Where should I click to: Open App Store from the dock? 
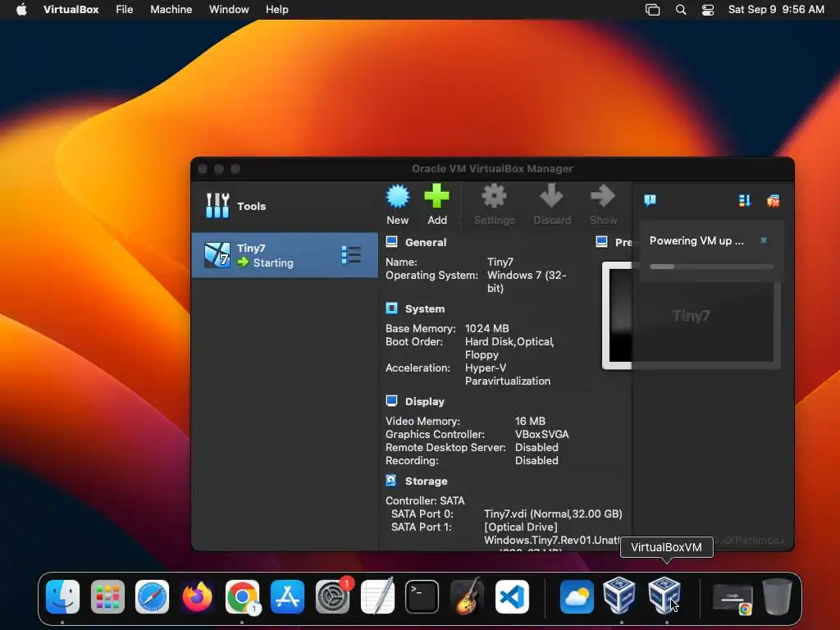coord(287,596)
